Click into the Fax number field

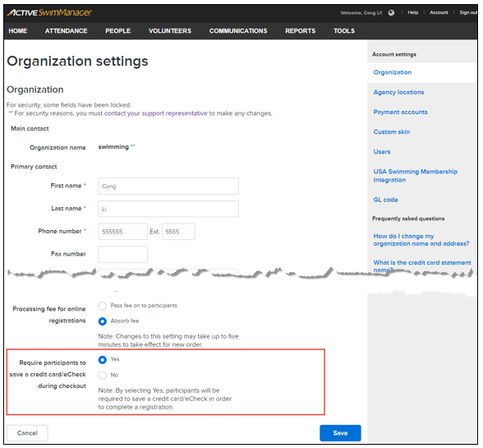point(123,254)
